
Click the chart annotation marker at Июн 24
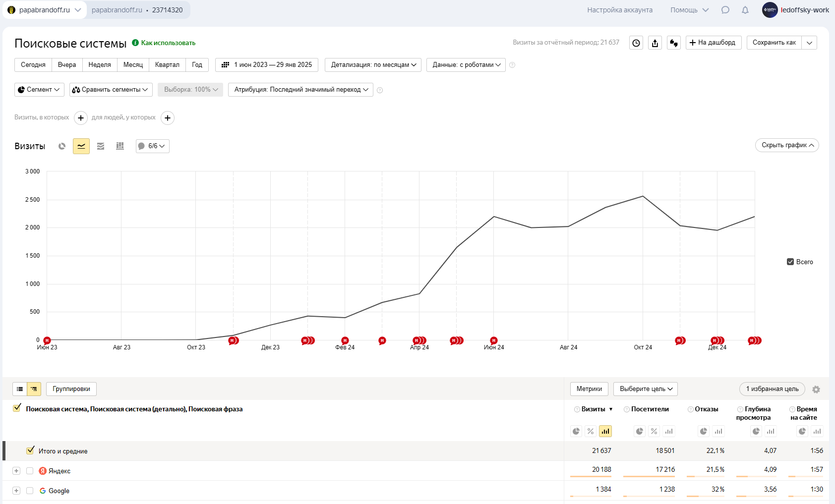pos(494,340)
